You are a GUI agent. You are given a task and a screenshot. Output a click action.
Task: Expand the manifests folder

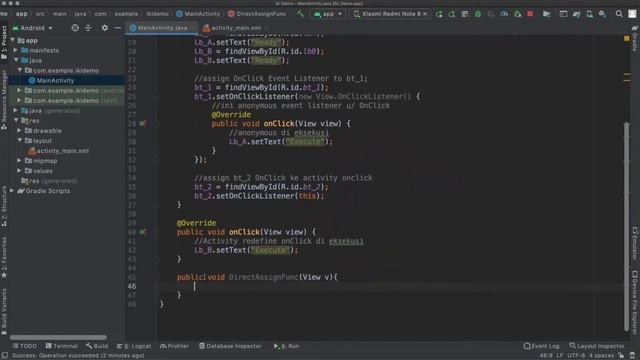[x=16, y=50]
